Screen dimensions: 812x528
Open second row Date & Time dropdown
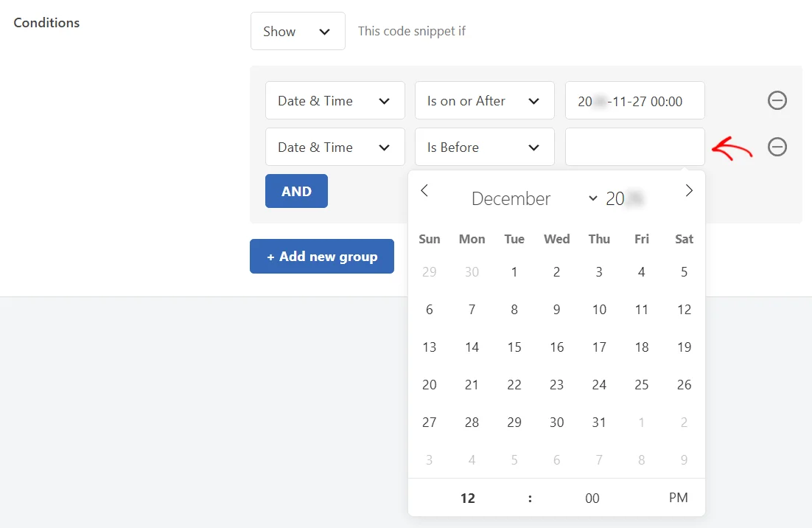335,147
